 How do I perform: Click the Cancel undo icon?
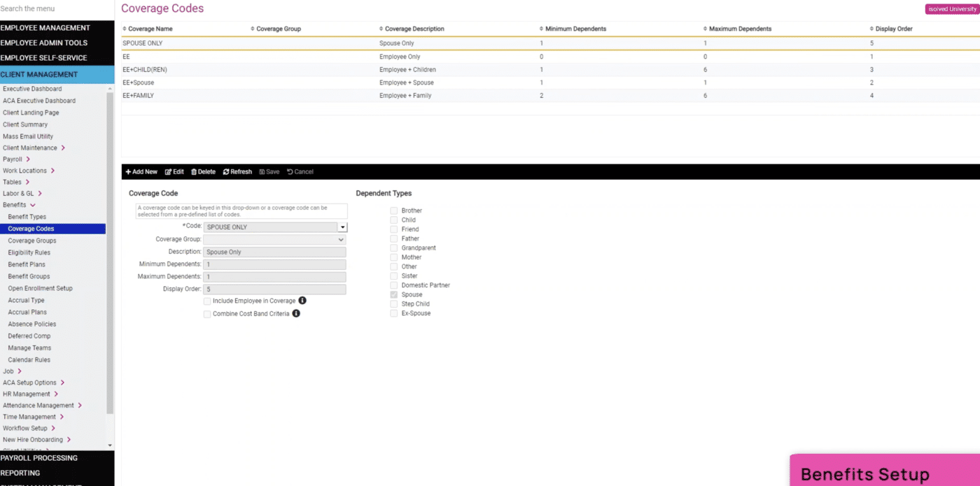(x=290, y=171)
